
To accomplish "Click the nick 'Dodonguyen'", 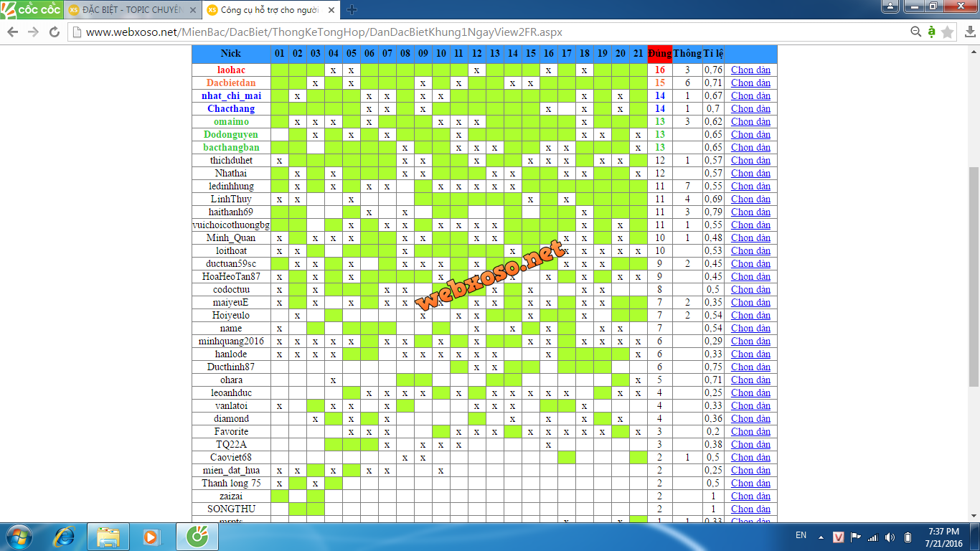I will tap(231, 134).
